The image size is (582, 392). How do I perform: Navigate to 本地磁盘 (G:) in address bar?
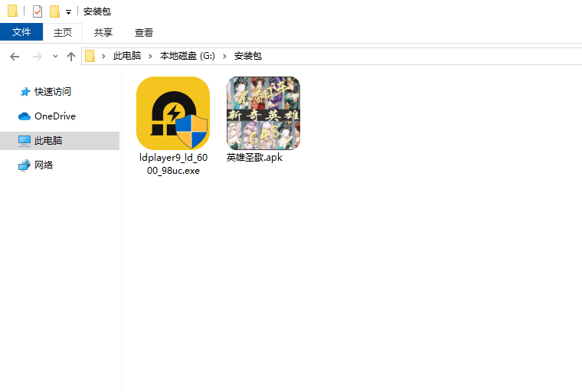187,56
